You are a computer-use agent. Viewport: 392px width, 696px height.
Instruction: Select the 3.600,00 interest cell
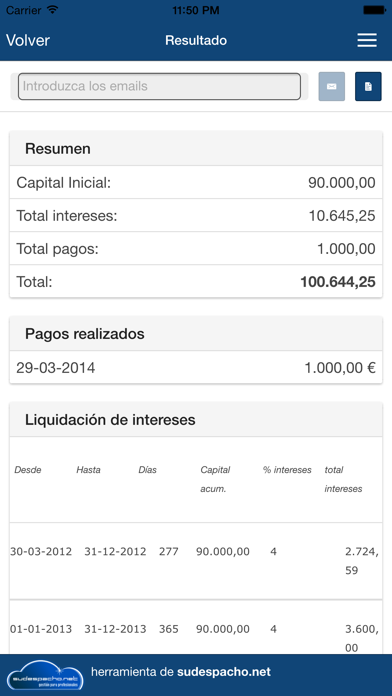point(362,638)
